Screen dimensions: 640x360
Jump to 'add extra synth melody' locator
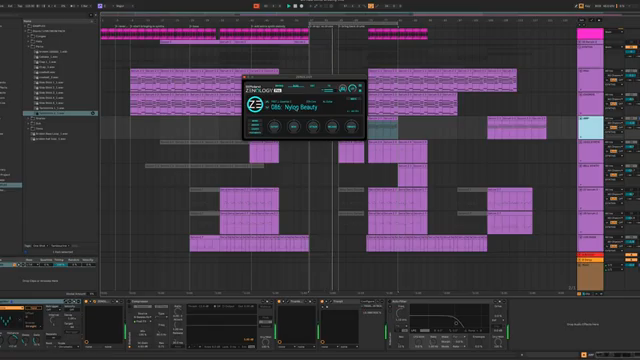pos(268,26)
